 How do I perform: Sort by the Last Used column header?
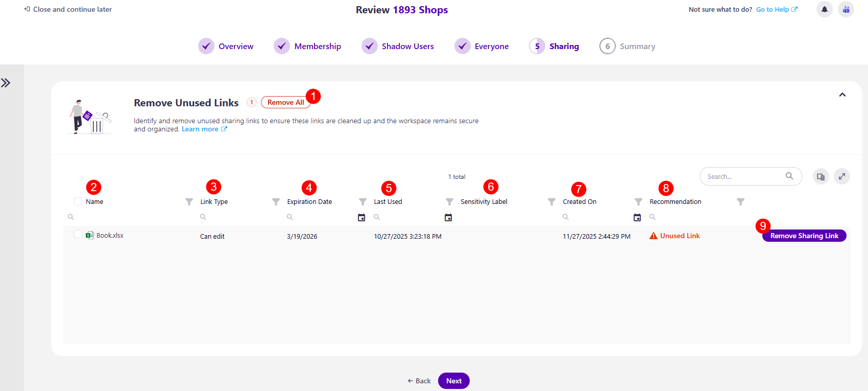coord(388,202)
